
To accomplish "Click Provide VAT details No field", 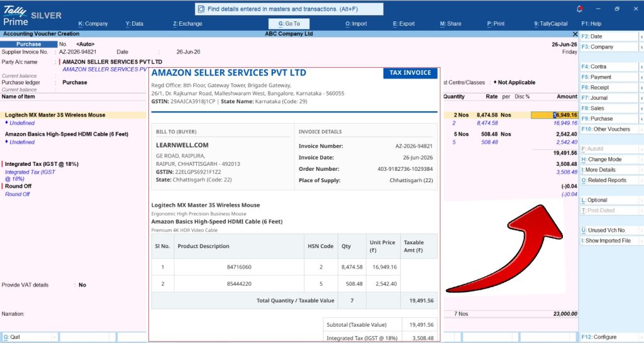I will (82, 285).
